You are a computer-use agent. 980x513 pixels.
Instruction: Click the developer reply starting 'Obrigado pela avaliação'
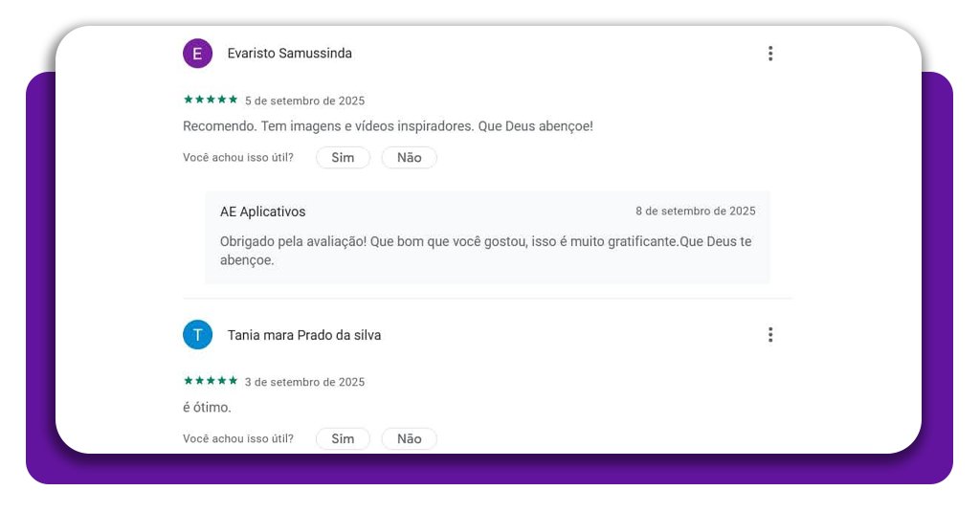(485, 251)
